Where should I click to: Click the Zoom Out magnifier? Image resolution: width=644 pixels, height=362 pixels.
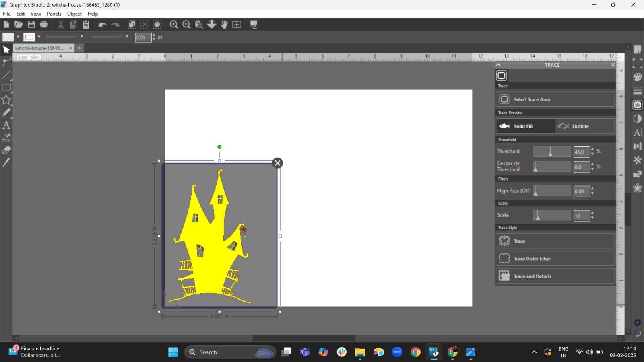pyautogui.click(x=186, y=25)
